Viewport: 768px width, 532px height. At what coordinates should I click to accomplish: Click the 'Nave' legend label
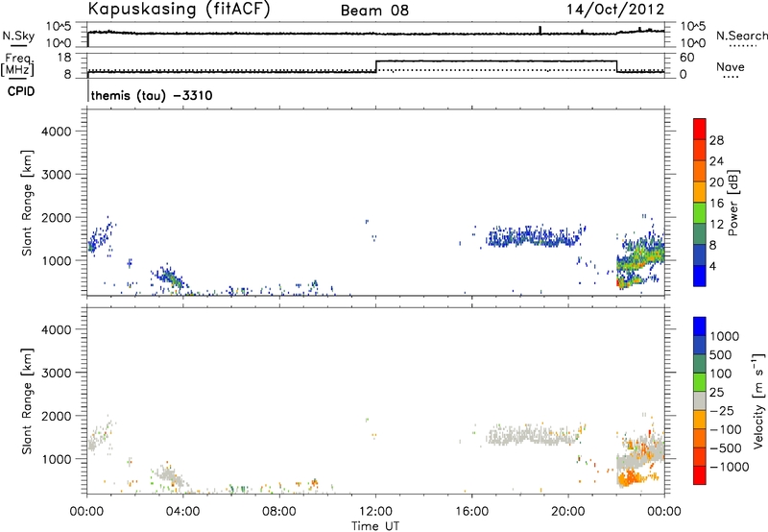[731, 66]
